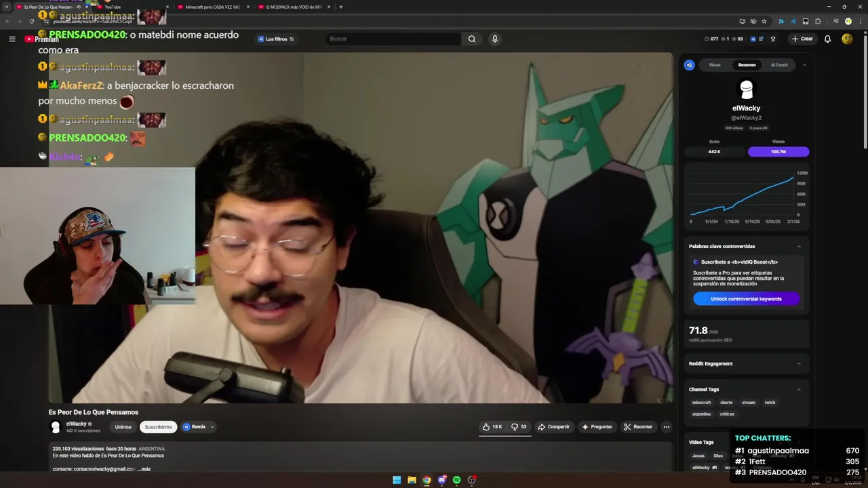
Task: Click the blue vidIQ icon in header
Action: coord(753,39)
